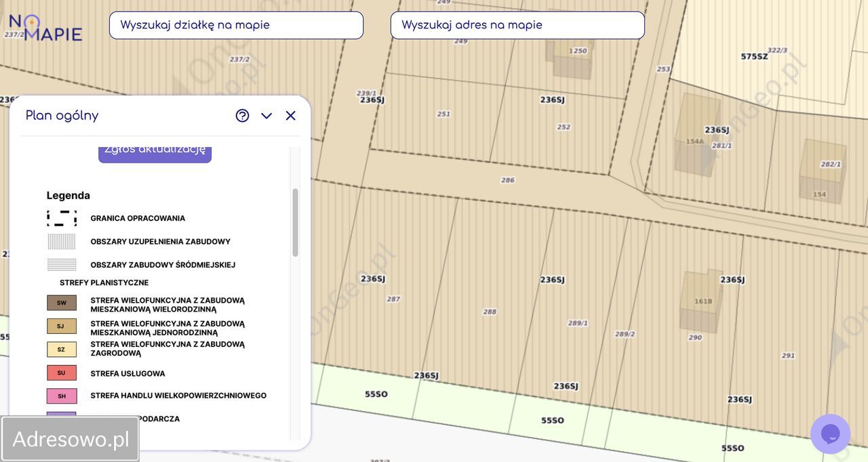Open the help question mark icon
Screen dimensions: 868x462
(242, 116)
